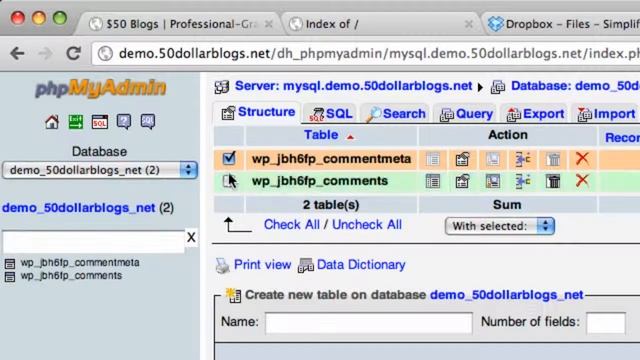Close the $50 Blogs browser tab
The image size is (640, 360).
pyautogui.click(x=269, y=24)
